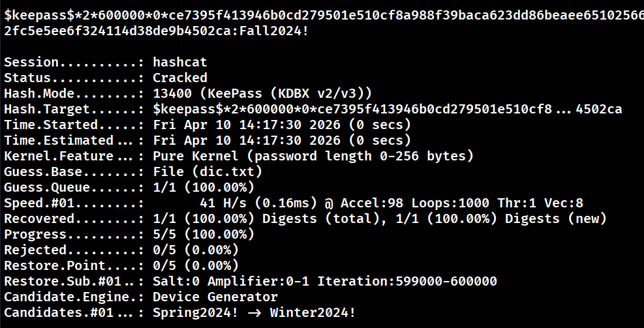Click the Iteration:599000-600000 text

pyautogui.click(x=407, y=281)
